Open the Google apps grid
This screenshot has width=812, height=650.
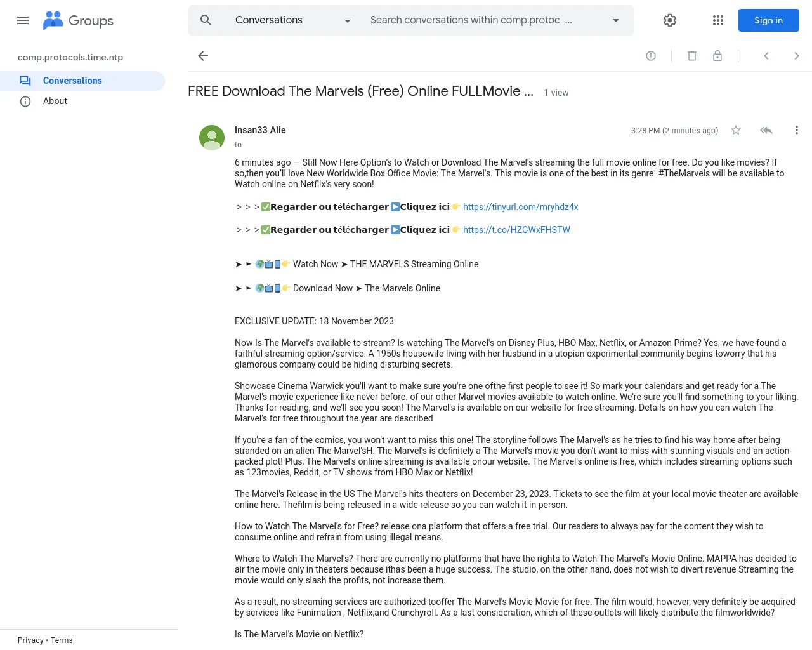coord(718,20)
